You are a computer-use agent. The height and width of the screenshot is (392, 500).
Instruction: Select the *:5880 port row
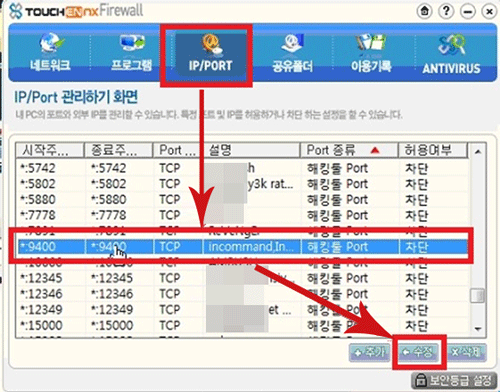pyautogui.click(x=243, y=200)
